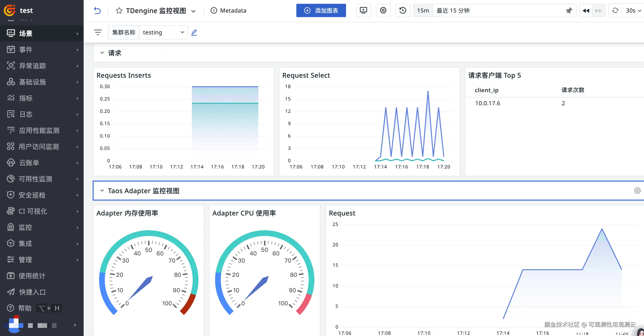This screenshot has width=644, height=336.
Task: Click the 15m time range field
Action: (423, 10)
